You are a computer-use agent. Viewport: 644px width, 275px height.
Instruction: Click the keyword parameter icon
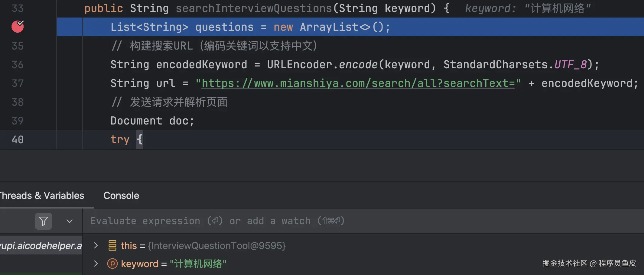[x=112, y=264]
